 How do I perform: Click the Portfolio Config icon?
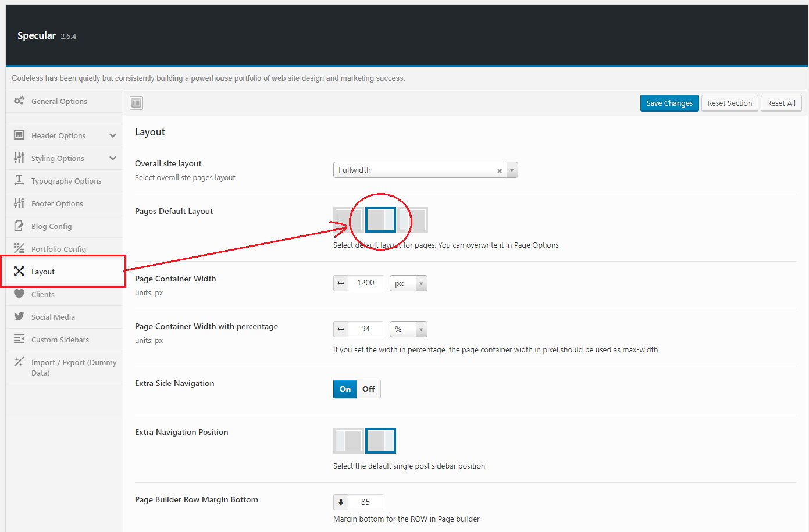19,248
